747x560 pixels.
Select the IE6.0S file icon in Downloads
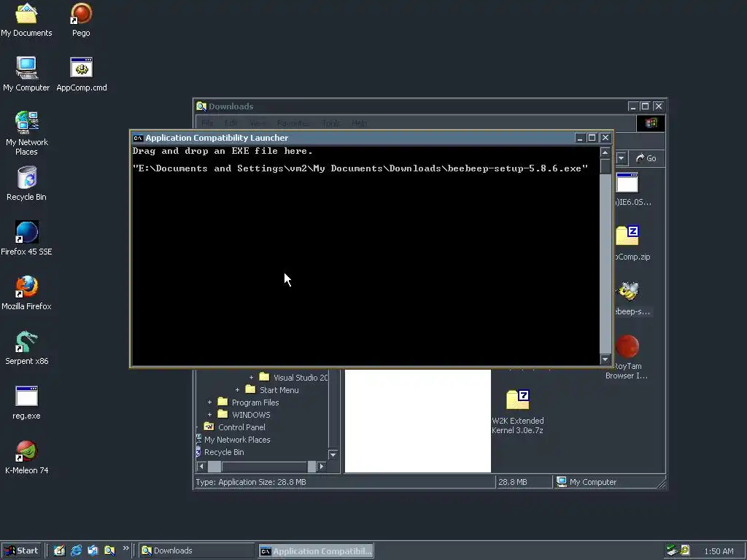(x=627, y=183)
